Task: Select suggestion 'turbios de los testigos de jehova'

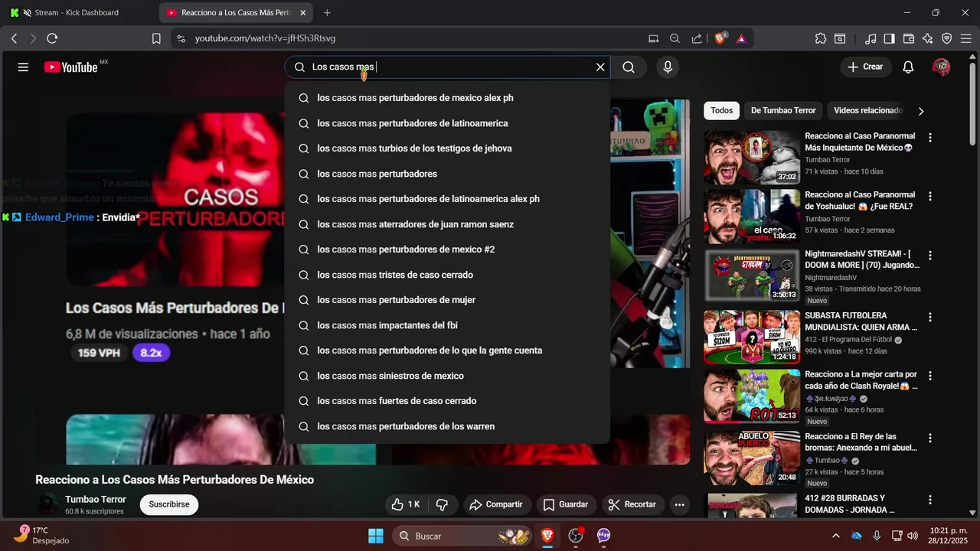Action: pyautogui.click(x=447, y=148)
